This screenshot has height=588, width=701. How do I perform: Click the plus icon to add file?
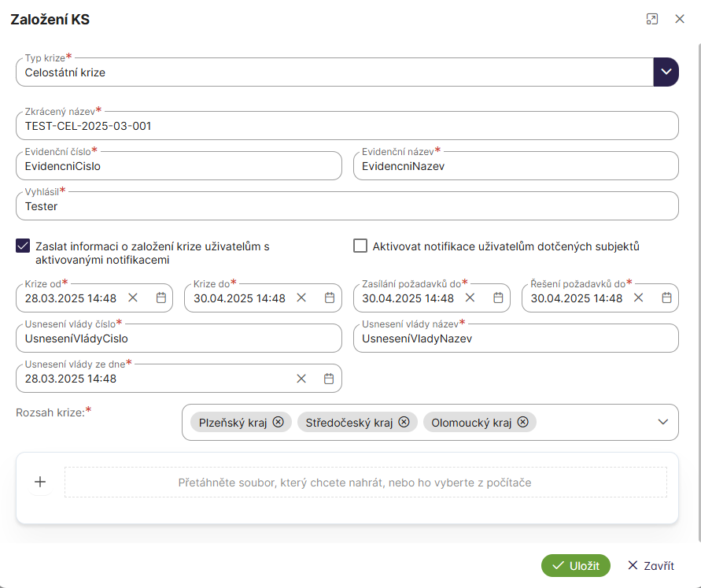[40, 482]
